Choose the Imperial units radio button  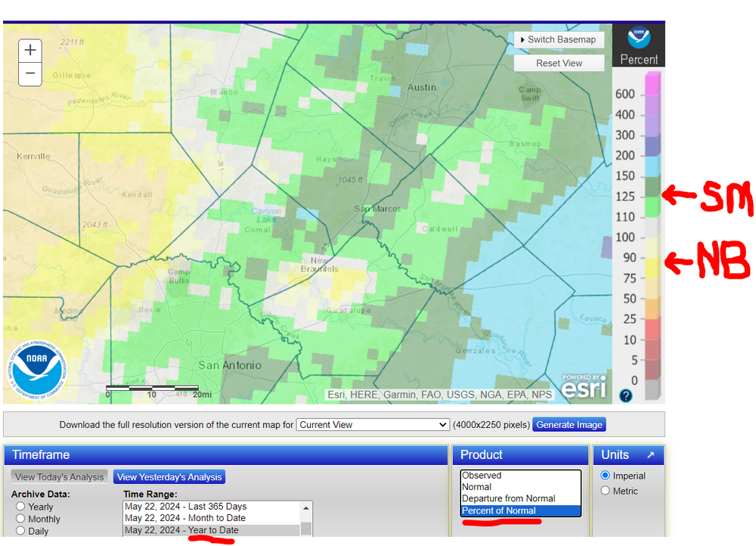coord(606,476)
